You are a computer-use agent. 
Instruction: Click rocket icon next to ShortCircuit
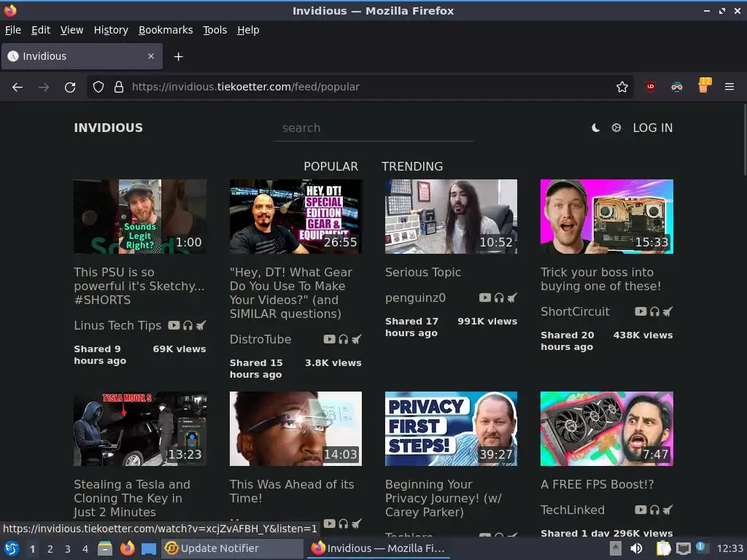coord(668,311)
